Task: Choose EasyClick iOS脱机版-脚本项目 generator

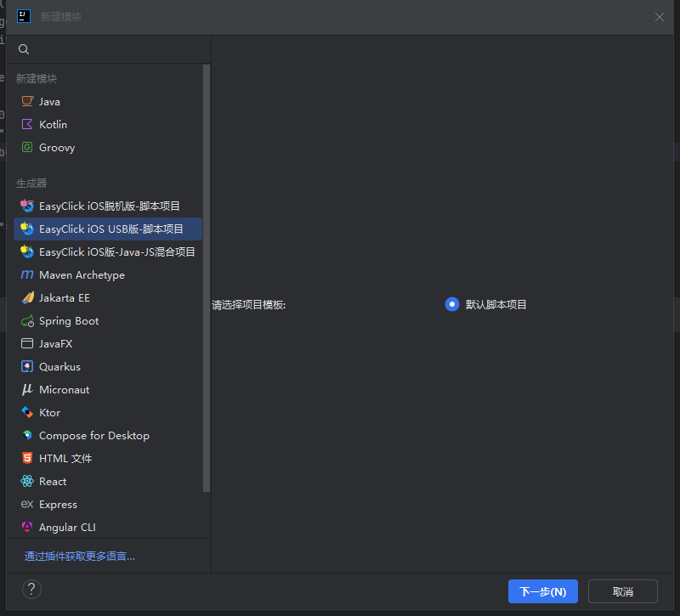Action: point(109,206)
